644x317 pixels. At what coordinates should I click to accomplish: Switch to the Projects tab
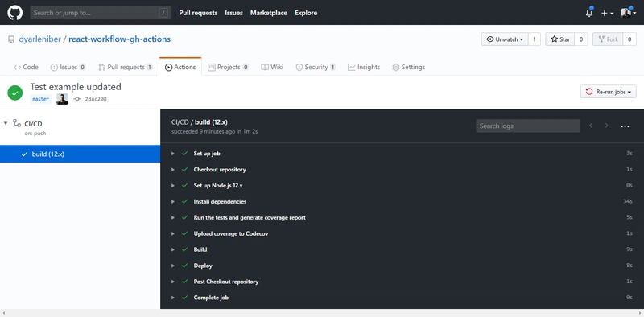coord(228,67)
